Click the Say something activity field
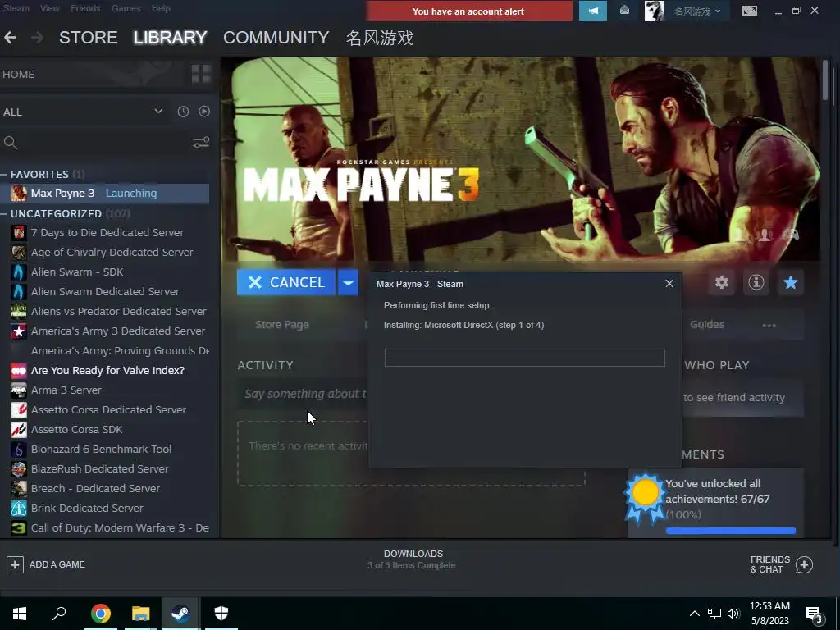This screenshot has height=630, width=840. click(304, 394)
